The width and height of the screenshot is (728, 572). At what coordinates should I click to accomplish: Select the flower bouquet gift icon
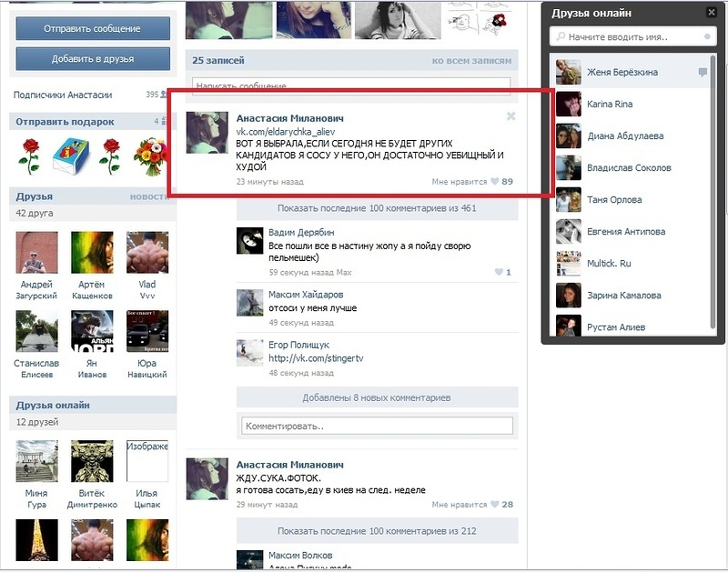pos(150,156)
